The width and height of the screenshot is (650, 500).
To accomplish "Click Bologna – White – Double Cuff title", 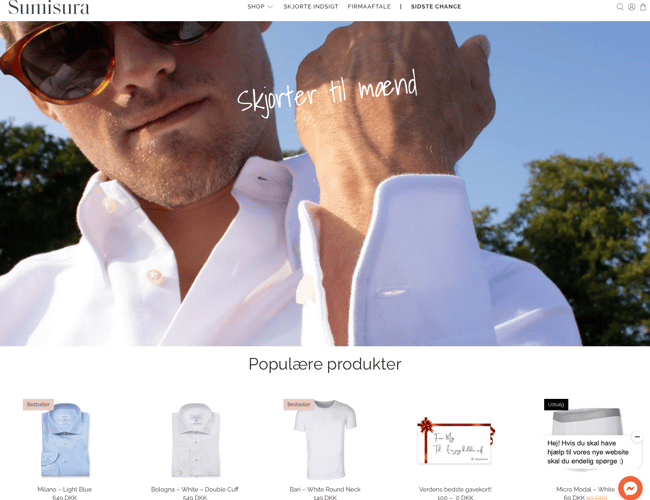I will pos(195,489).
